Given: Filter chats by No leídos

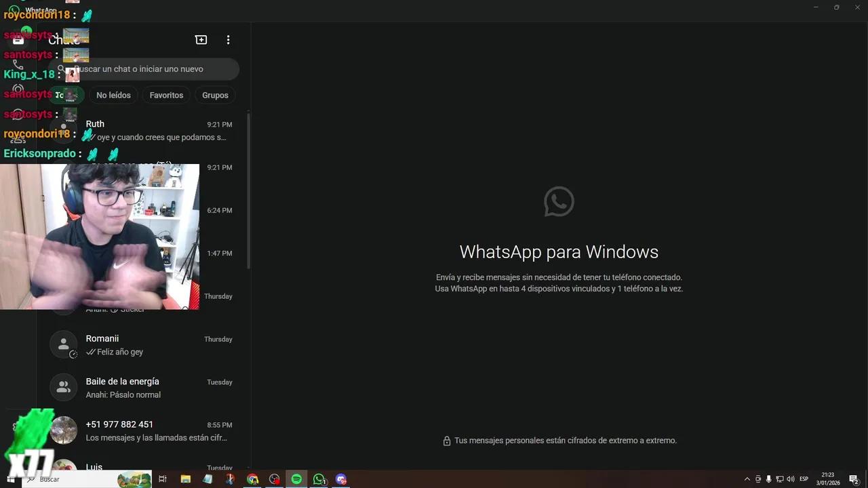Looking at the screenshot, I should (113, 96).
